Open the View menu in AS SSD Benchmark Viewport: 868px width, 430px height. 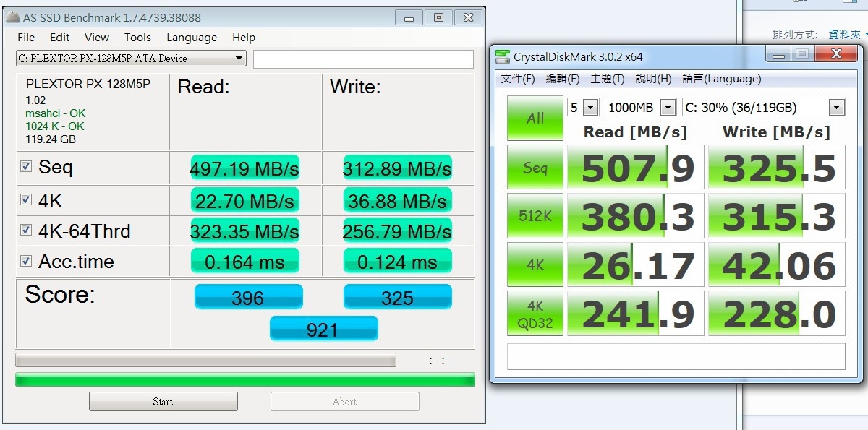point(97,38)
